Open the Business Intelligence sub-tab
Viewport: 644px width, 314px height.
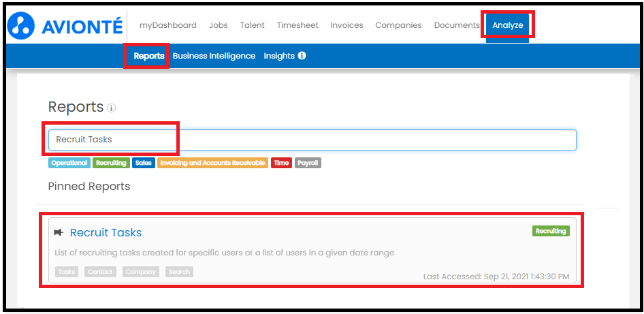[214, 56]
